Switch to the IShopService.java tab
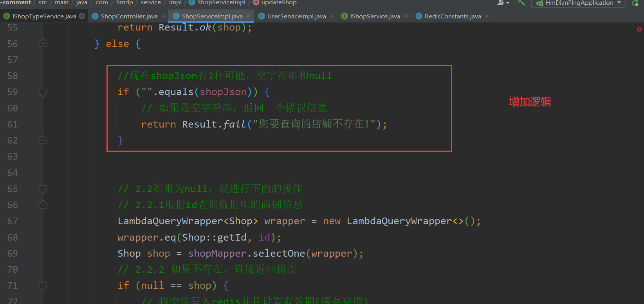The height and width of the screenshot is (304, 644). [x=375, y=16]
